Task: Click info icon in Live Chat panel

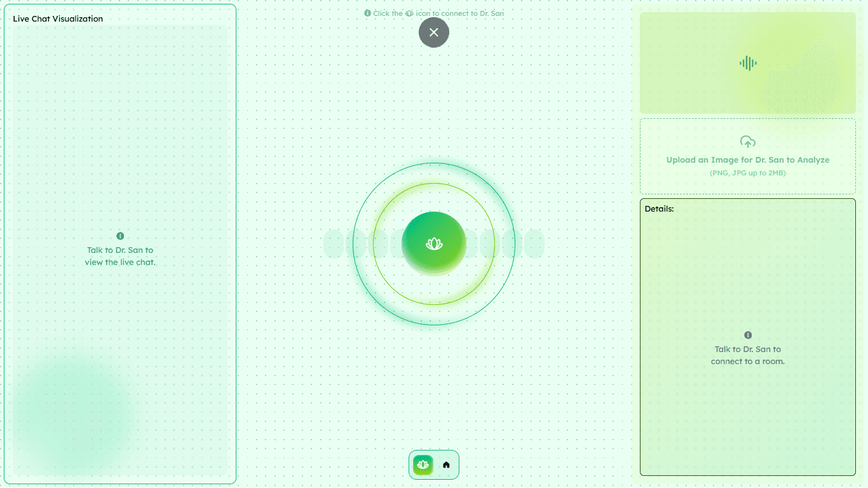Action: [x=120, y=236]
